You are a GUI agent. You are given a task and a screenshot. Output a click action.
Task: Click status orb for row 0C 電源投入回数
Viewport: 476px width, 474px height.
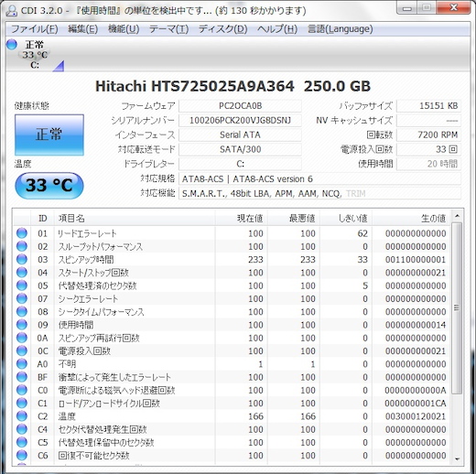coord(22,351)
